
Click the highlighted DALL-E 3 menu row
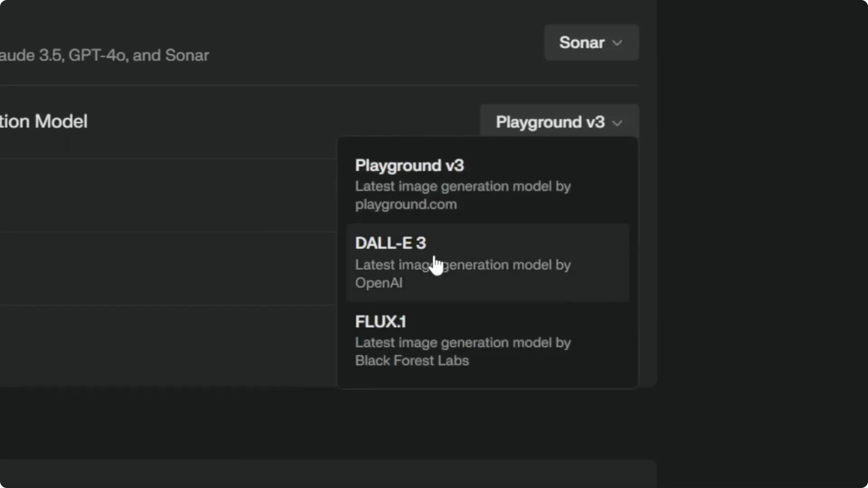[x=487, y=262]
